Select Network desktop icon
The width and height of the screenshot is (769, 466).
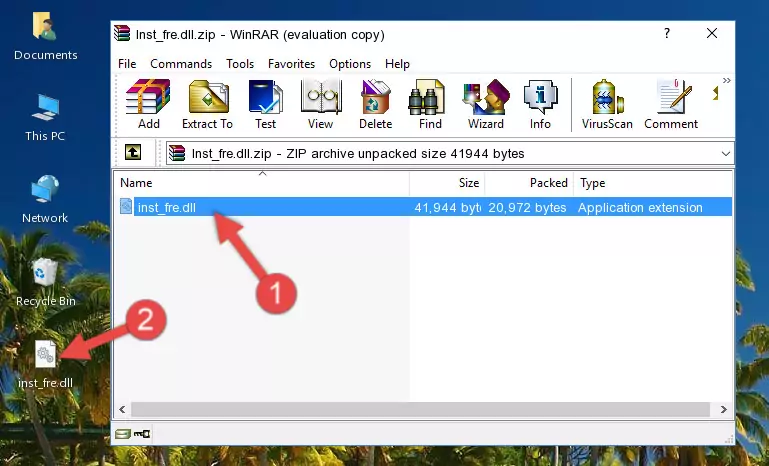click(45, 199)
